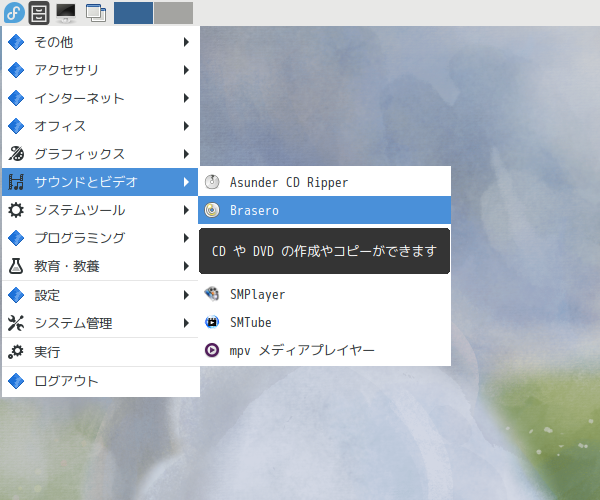This screenshot has width=600, height=500.
Task: Open the 設定 menu category
Action: pyautogui.click(x=100, y=295)
